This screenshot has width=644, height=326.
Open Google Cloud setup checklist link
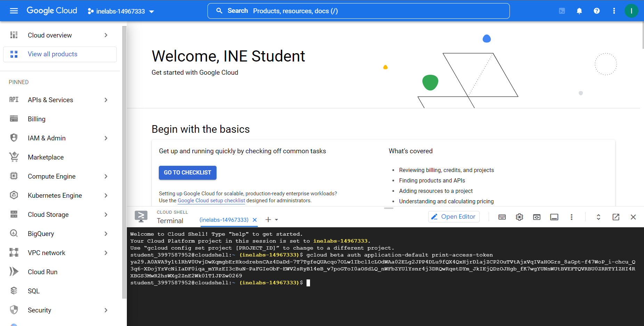point(211,201)
